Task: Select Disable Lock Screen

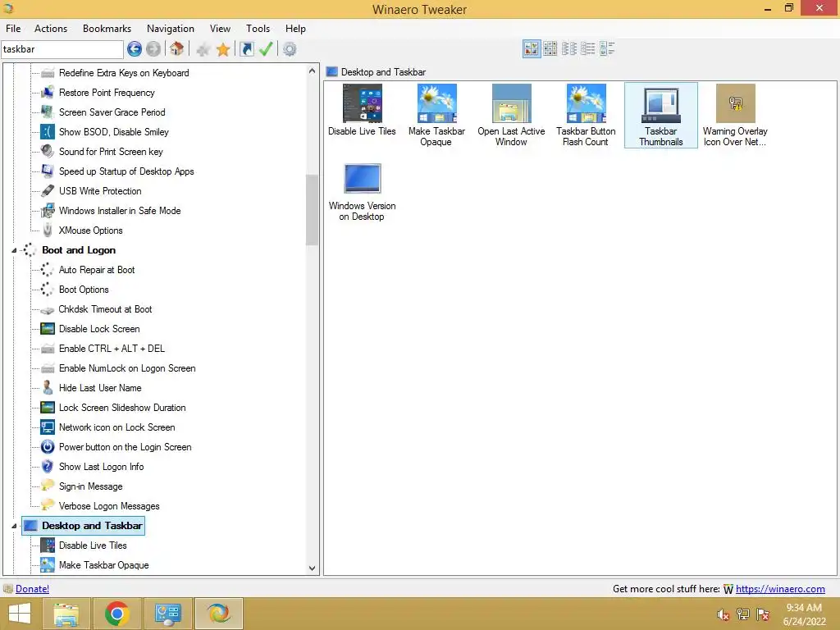Action: (x=99, y=329)
